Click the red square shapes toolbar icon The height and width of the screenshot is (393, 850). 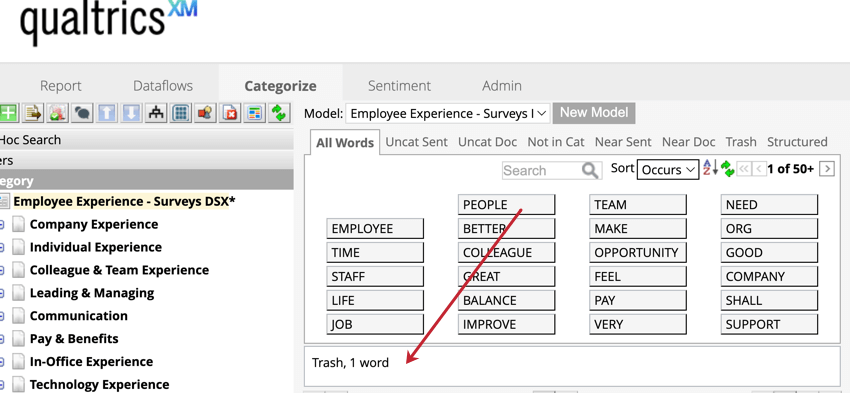tap(206, 113)
